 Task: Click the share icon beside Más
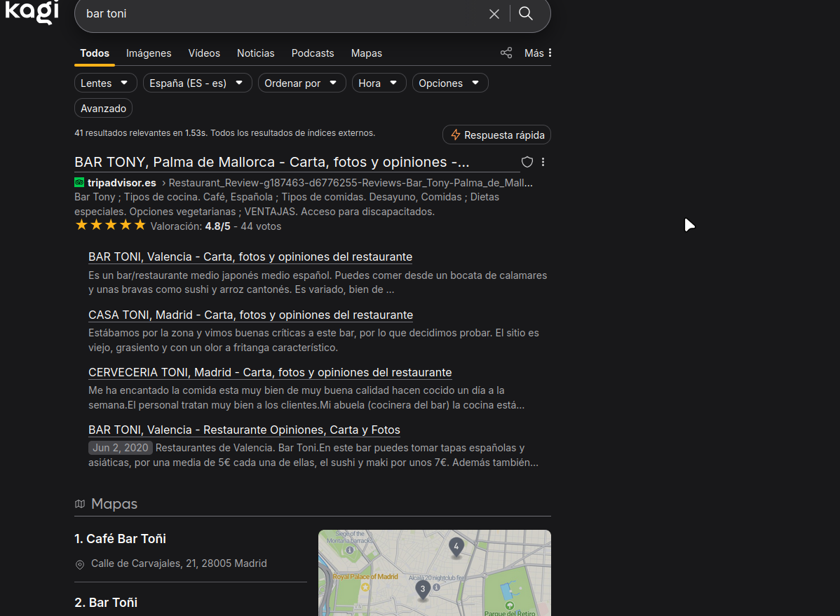coord(506,53)
